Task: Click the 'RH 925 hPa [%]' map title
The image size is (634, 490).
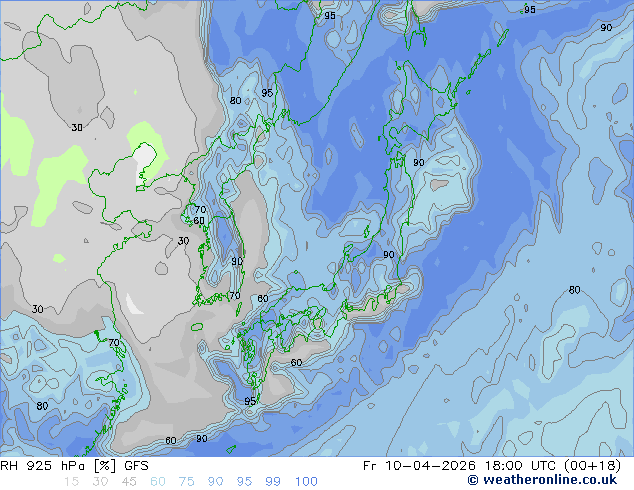Action: (x=58, y=466)
